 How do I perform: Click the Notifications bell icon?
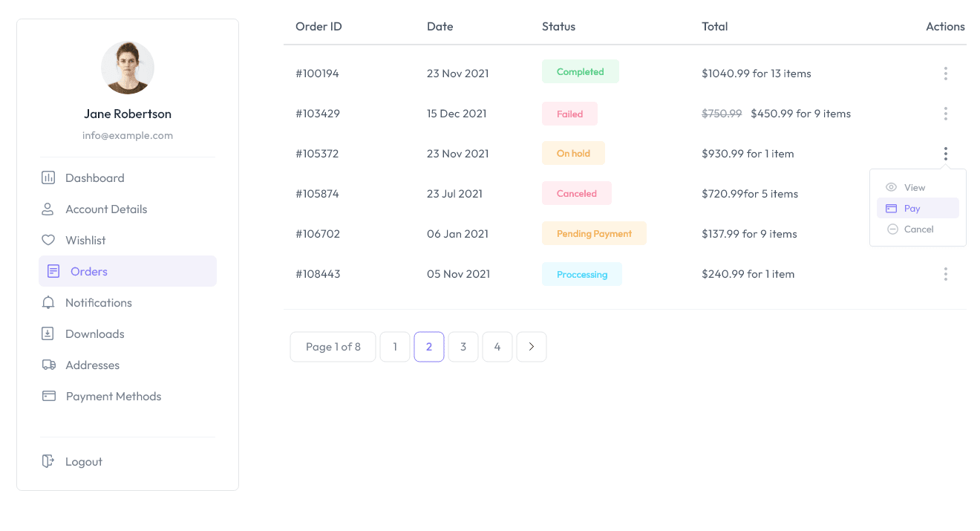(x=48, y=302)
